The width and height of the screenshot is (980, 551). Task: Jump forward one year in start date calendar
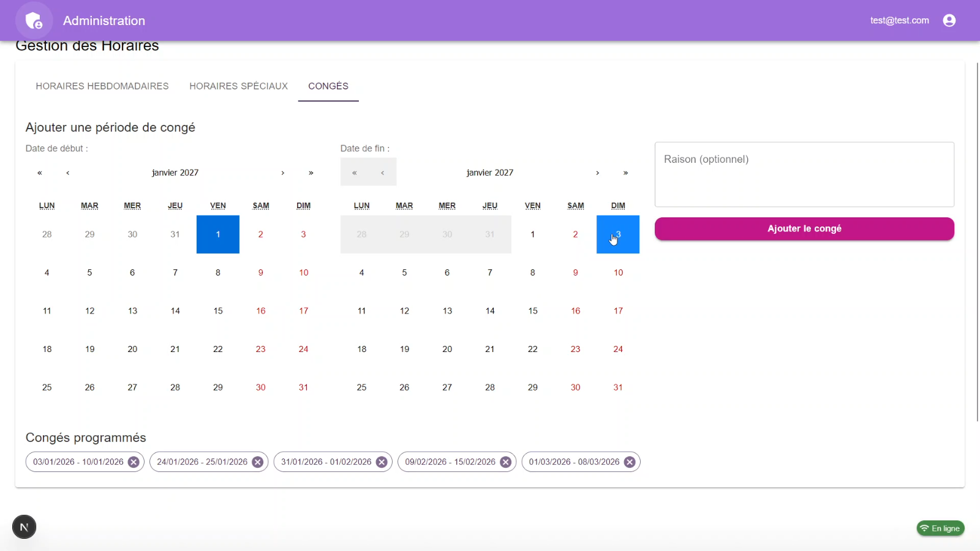[x=311, y=173]
